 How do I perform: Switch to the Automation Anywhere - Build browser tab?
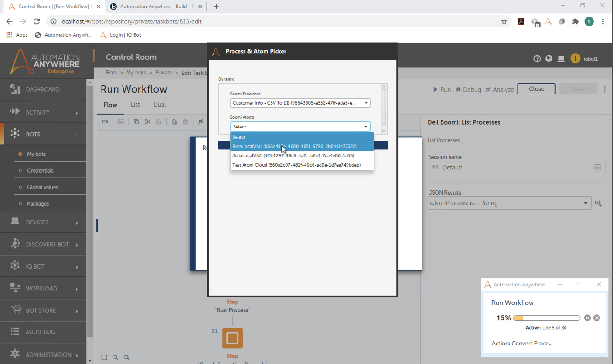pyautogui.click(x=156, y=7)
